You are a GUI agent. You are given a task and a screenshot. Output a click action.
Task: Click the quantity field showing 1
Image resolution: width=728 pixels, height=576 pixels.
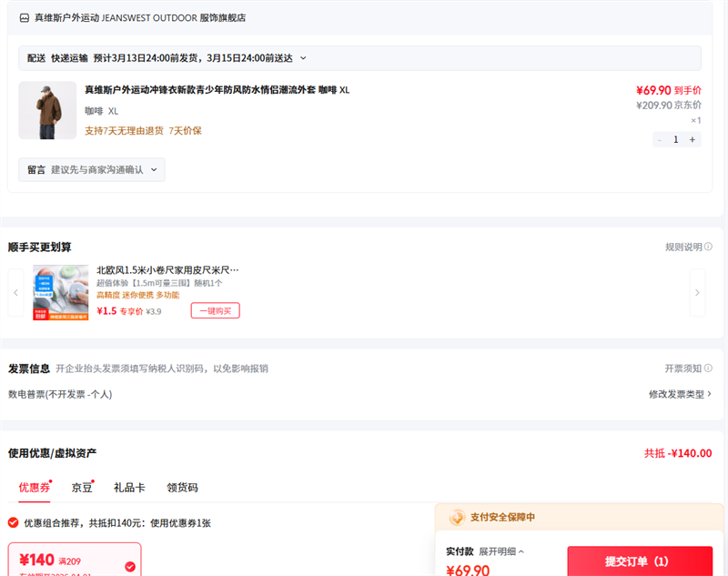point(676,140)
